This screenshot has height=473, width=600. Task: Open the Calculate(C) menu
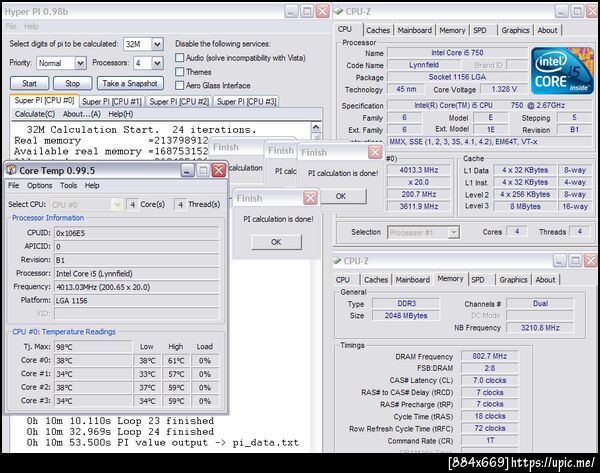pyautogui.click(x=35, y=114)
